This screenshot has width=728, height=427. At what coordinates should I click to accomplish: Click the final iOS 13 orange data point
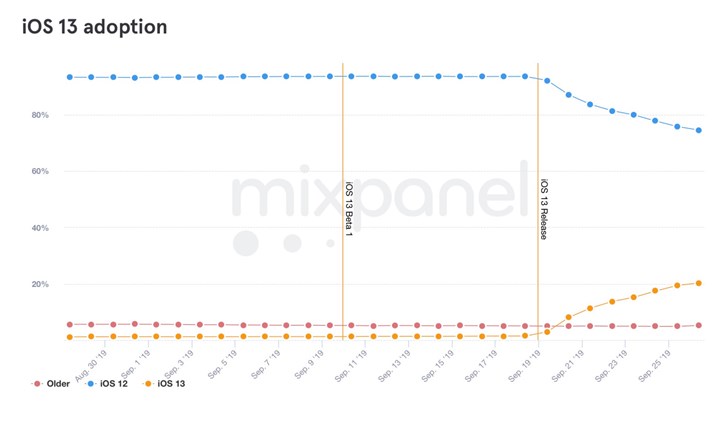tap(699, 283)
